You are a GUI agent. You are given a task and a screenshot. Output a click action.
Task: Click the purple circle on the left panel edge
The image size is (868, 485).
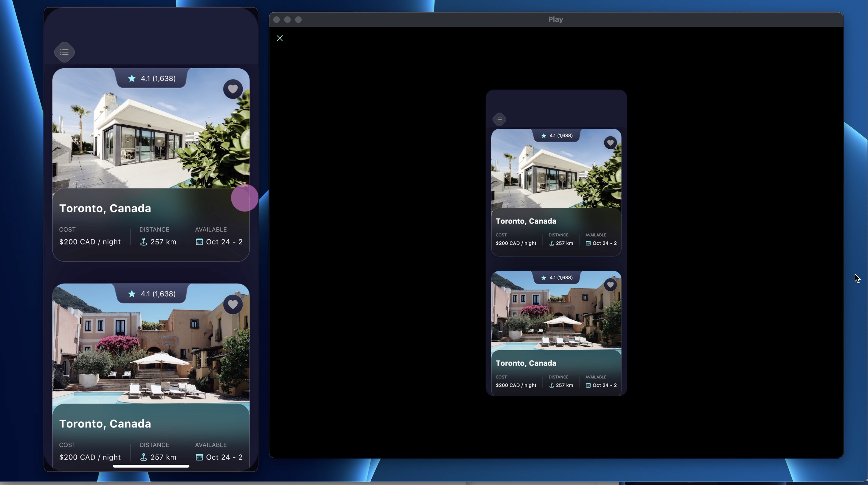[244, 198]
